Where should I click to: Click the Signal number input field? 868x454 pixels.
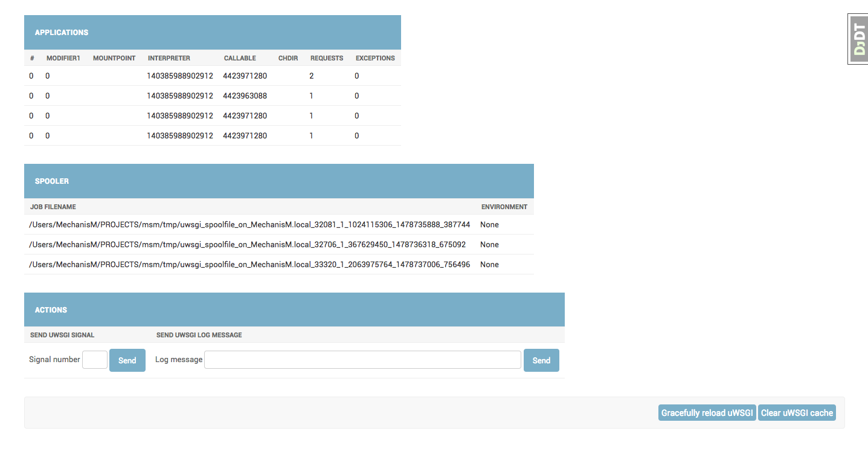tap(95, 360)
